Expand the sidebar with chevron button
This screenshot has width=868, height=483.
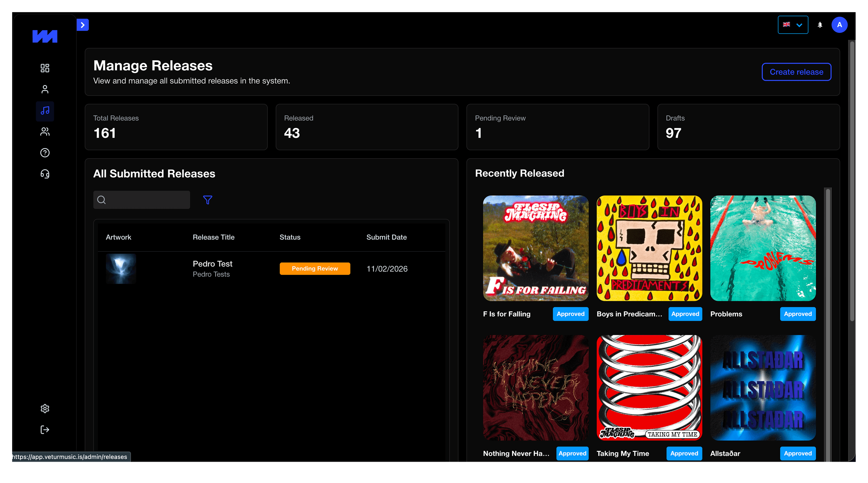(83, 25)
